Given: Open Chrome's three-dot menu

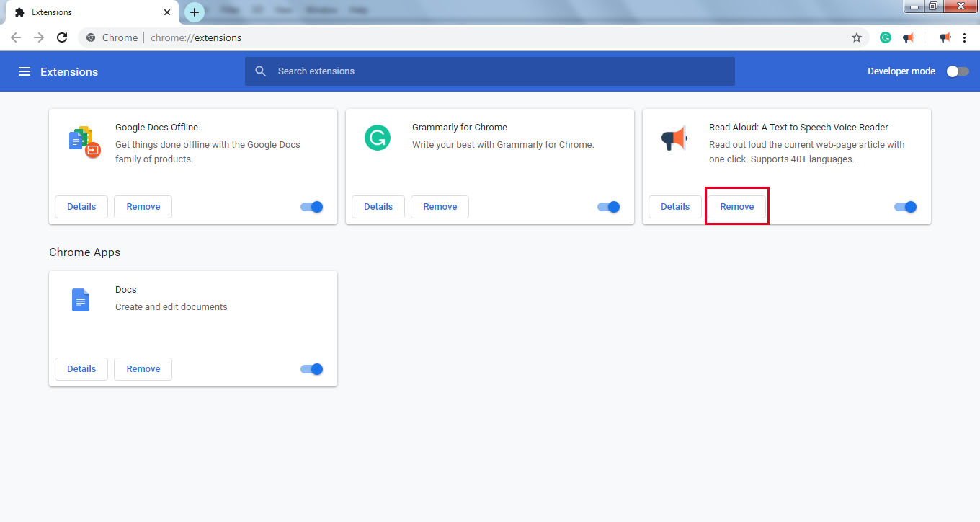Looking at the screenshot, I should (x=966, y=37).
